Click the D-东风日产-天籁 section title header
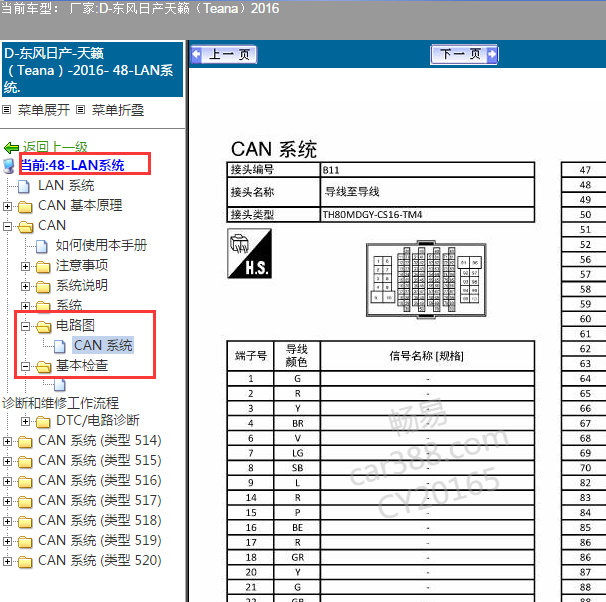 [x=92, y=70]
